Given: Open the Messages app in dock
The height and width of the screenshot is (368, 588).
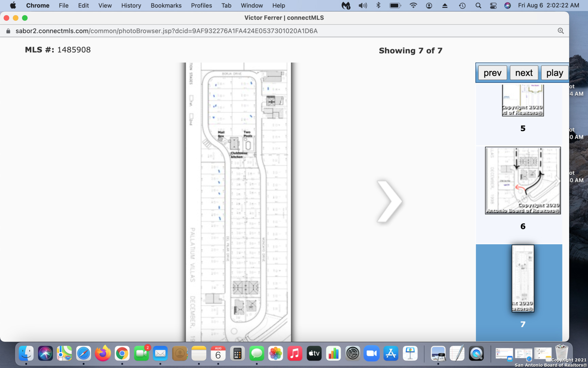Looking at the screenshot, I should point(257,354).
